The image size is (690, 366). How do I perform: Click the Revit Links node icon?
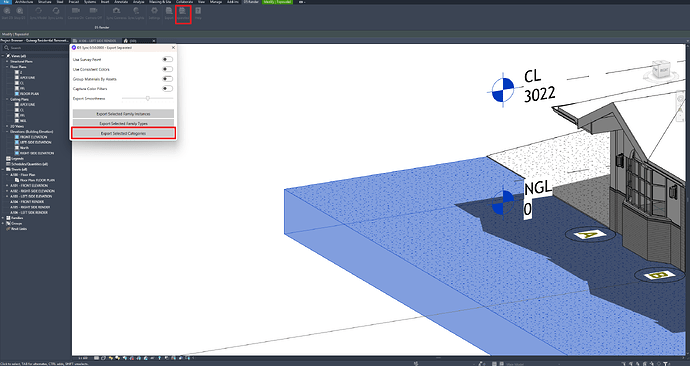pos(8,229)
